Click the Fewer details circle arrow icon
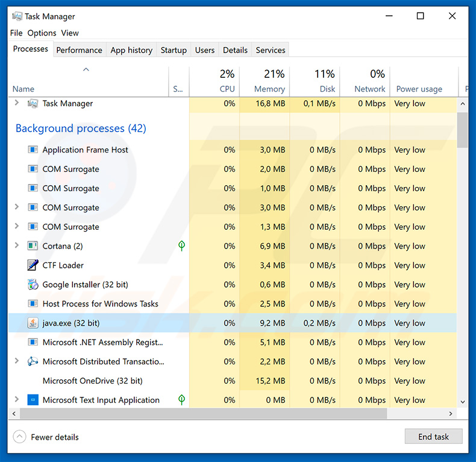Viewport: 476px width, 462px height. [x=19, y=437]
